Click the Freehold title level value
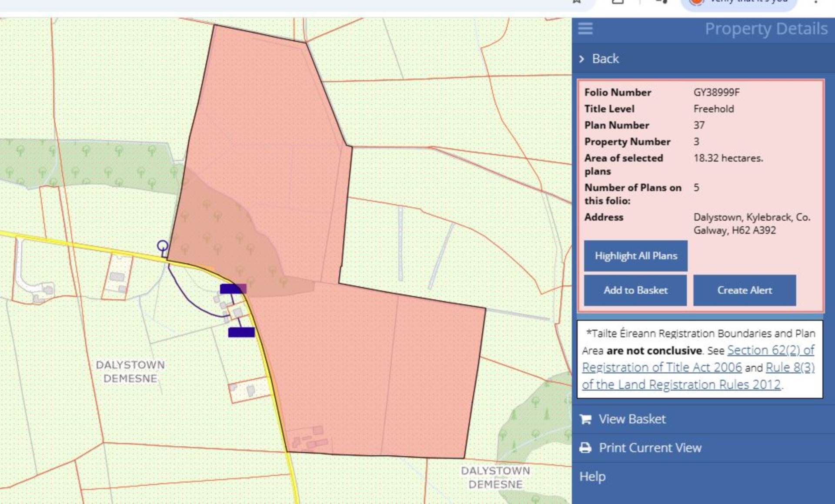 (714, 109)
